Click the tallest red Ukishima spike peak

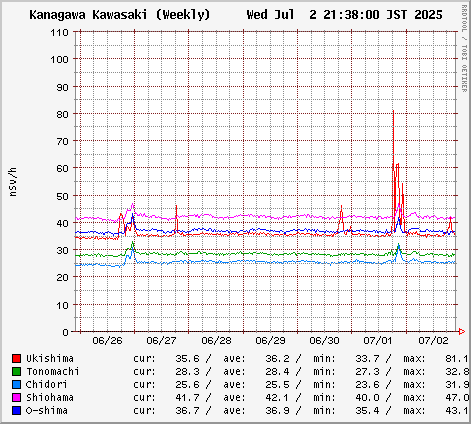pyautogui.click(x=393, y=111)
